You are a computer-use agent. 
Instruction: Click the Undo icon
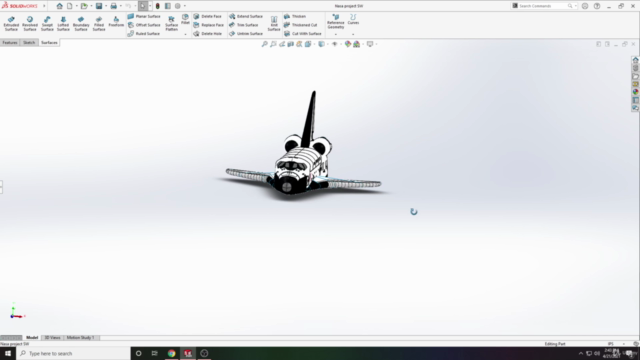[x=128, y=6]
